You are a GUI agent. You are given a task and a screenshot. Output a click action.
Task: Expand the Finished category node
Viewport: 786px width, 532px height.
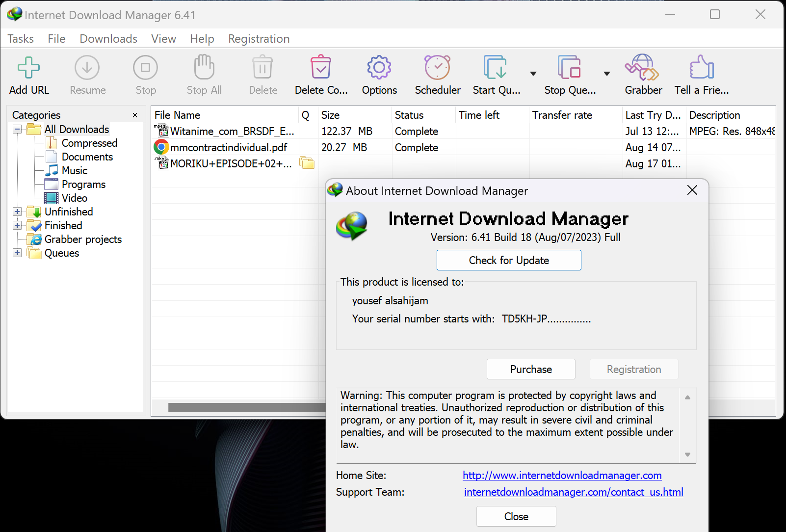(17, 226)
